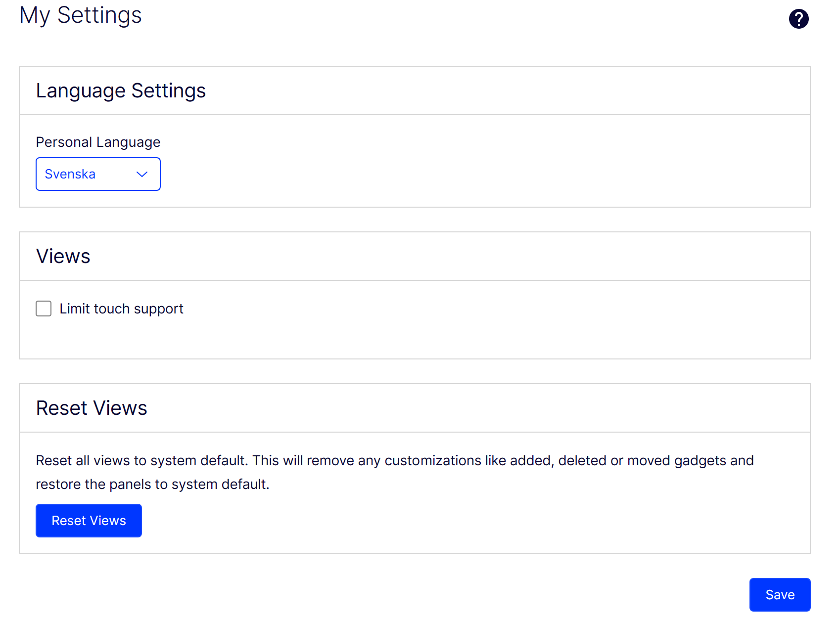The image size is (840, 620).
Task: Click the Views section heading
Action: tap(63, 257)
